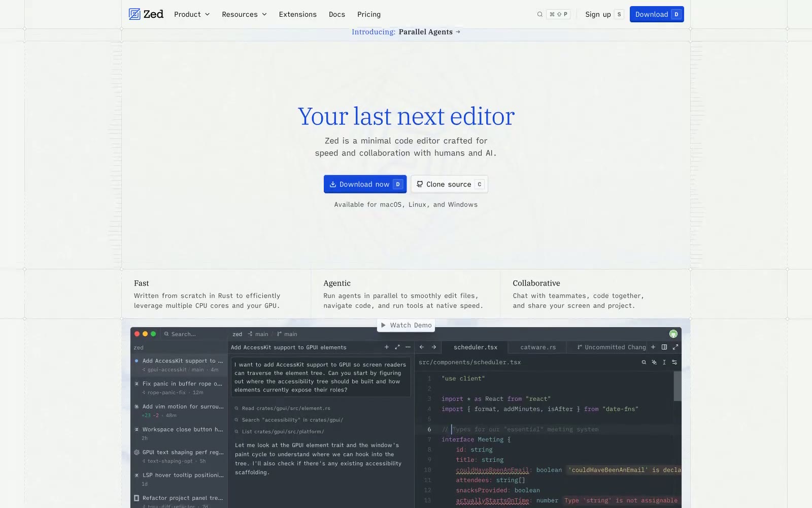Click the 'Add AccessKit support to GPUI elements' thread title

click(x=289, y=347)
